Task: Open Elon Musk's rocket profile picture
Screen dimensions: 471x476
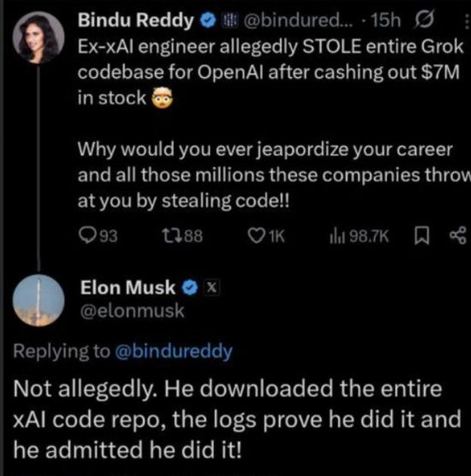Action: tap(39, 300)
